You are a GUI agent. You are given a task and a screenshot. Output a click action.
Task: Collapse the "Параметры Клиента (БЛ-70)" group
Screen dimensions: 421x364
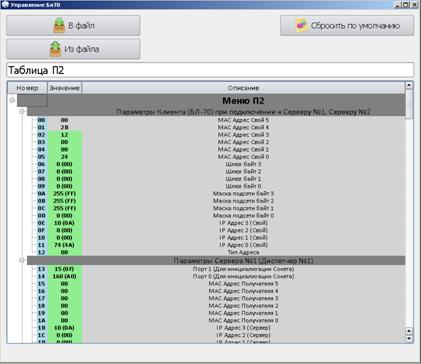[x=22, y=111]
